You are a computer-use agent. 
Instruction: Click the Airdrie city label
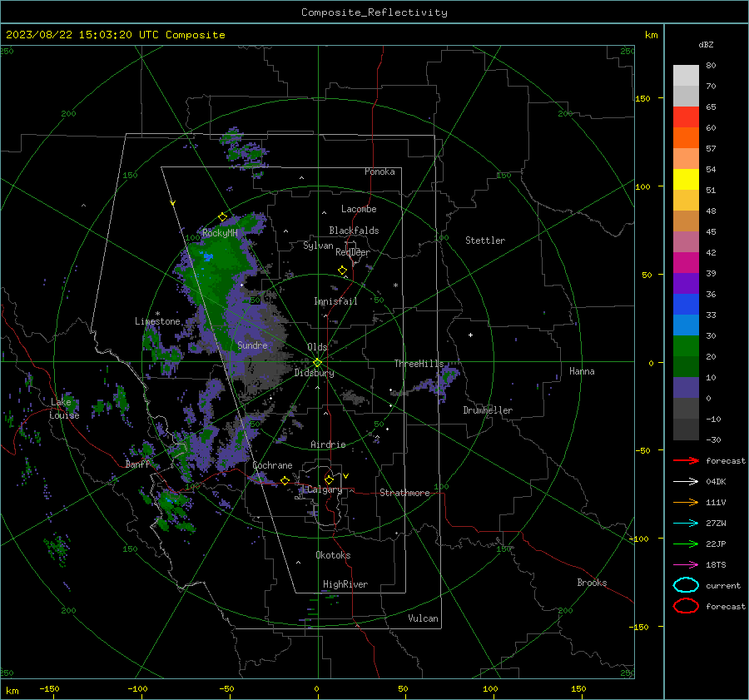pos(328,444)
